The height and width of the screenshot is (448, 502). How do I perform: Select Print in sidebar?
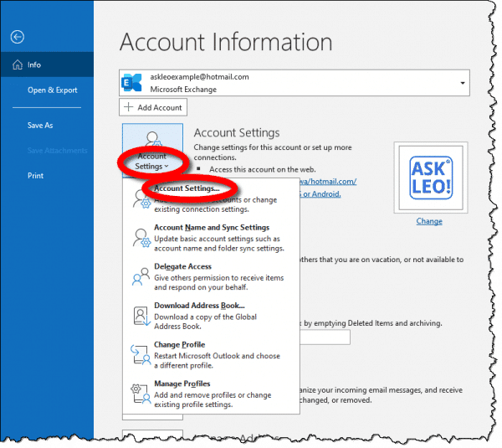click(x=35, y=176)
